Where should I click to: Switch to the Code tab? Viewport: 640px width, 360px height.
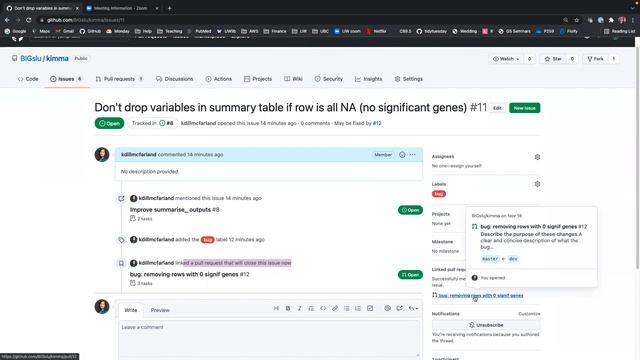coord(28,79)
